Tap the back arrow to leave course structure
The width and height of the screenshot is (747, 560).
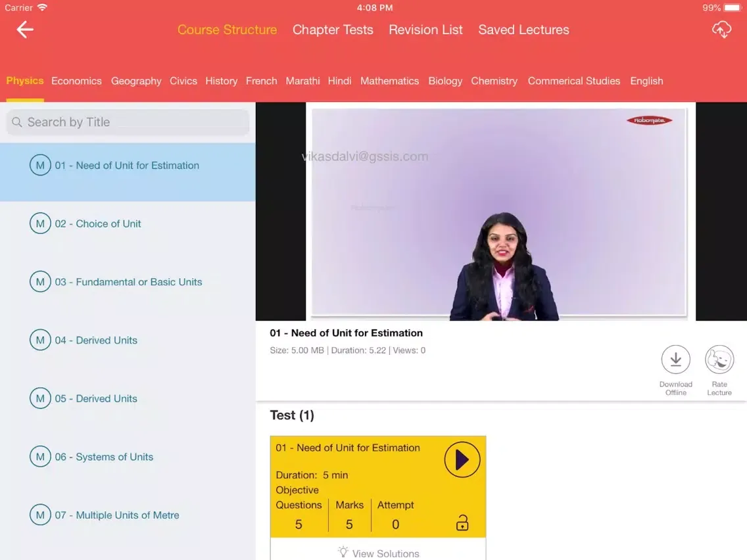pyautogui.click(x=24, y=30)
